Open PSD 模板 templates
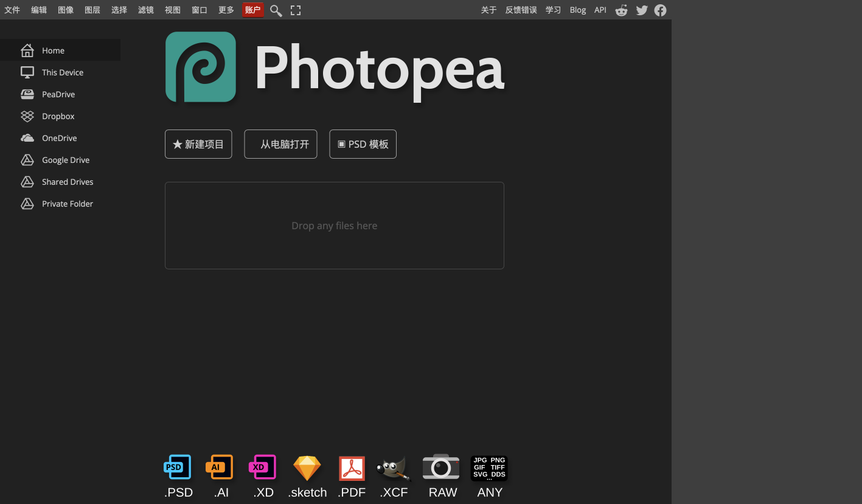This screenshot has height=504, width=862. [x=363, y=144]
